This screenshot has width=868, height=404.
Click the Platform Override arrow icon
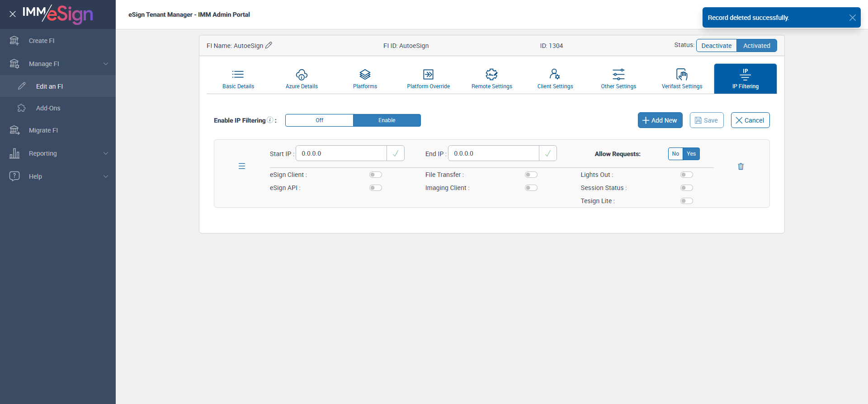(428, 74)
